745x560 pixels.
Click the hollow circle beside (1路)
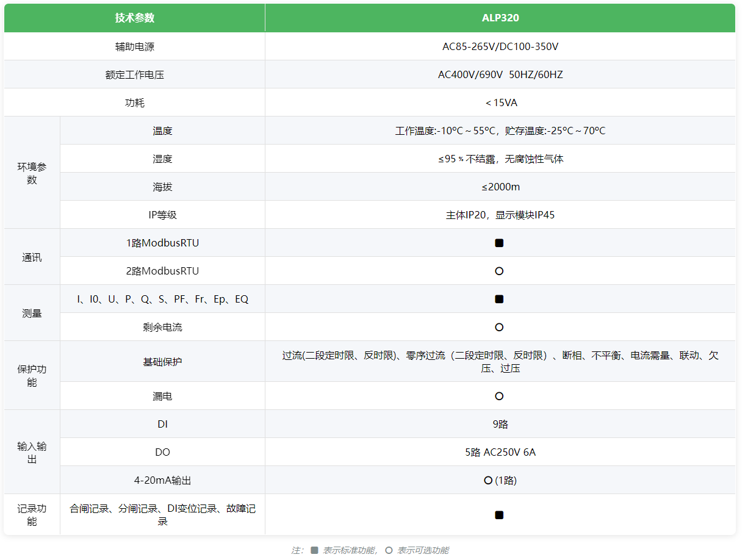[488, 480]
